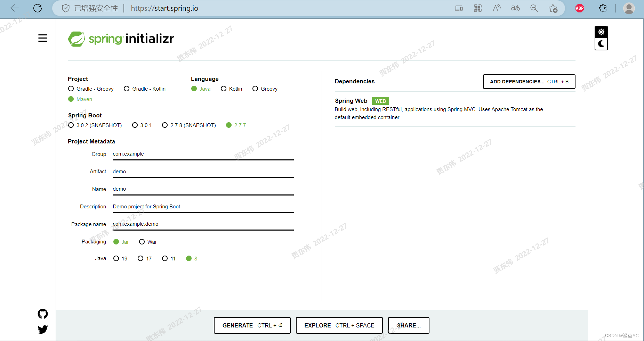Open the Twitter link icon
Screen dimensions: 644x341
(43, 329)
